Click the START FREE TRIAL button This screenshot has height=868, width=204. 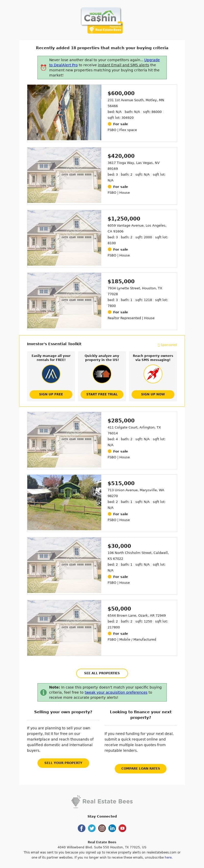pos(102,394)
